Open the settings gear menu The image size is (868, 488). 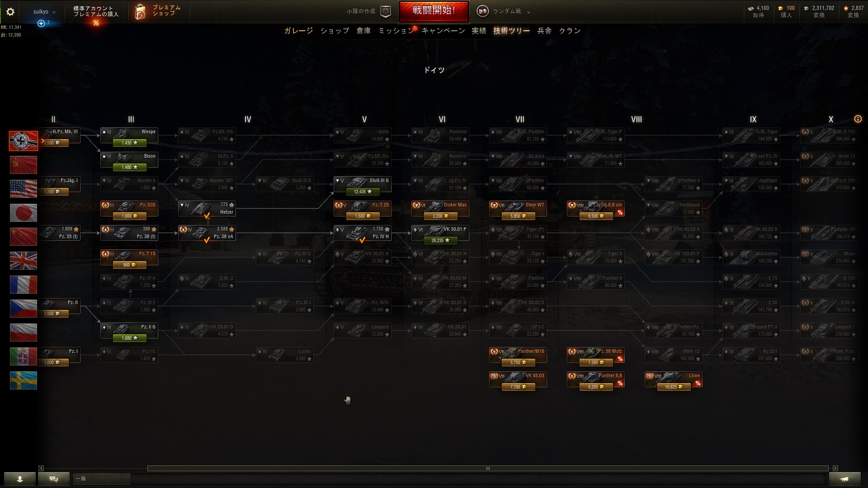coord(10,12)
